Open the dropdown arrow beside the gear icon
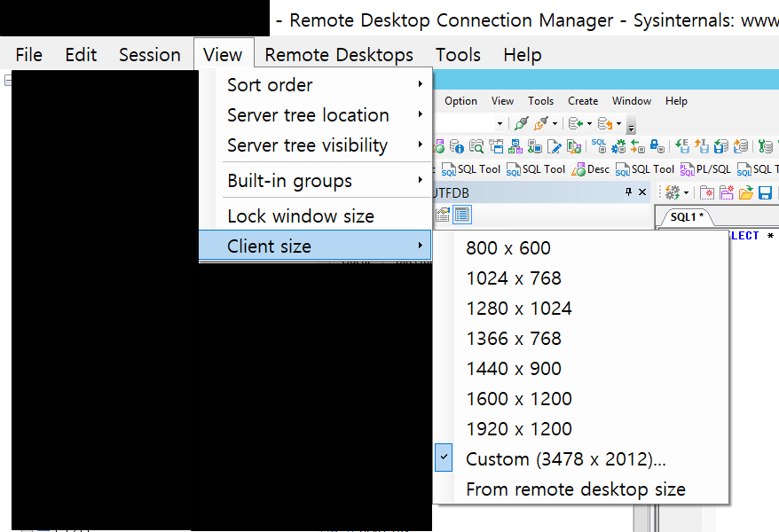 pos(685,191)
